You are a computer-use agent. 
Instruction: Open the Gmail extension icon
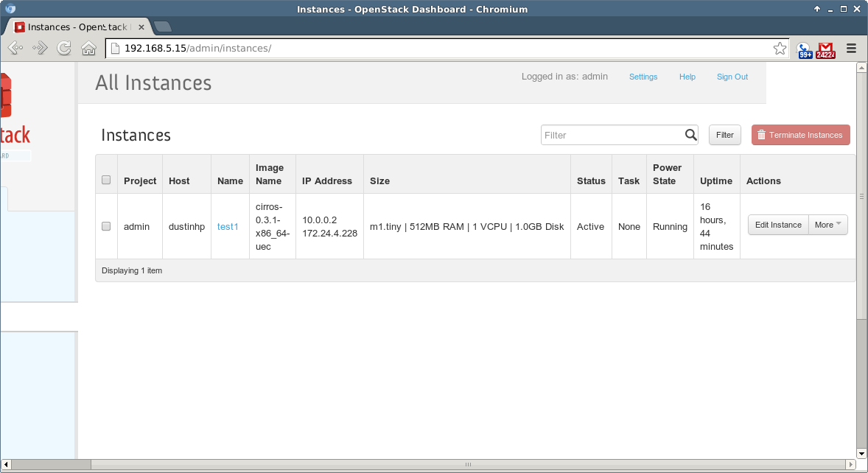point(825,49)
